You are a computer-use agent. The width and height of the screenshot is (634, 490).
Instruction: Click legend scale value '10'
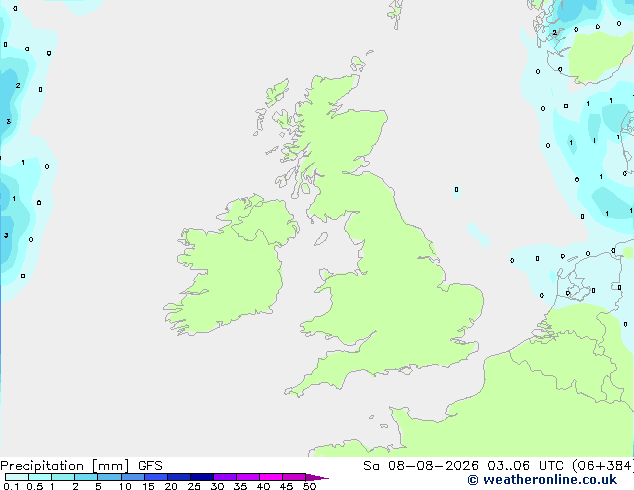(x=125, y=486)
